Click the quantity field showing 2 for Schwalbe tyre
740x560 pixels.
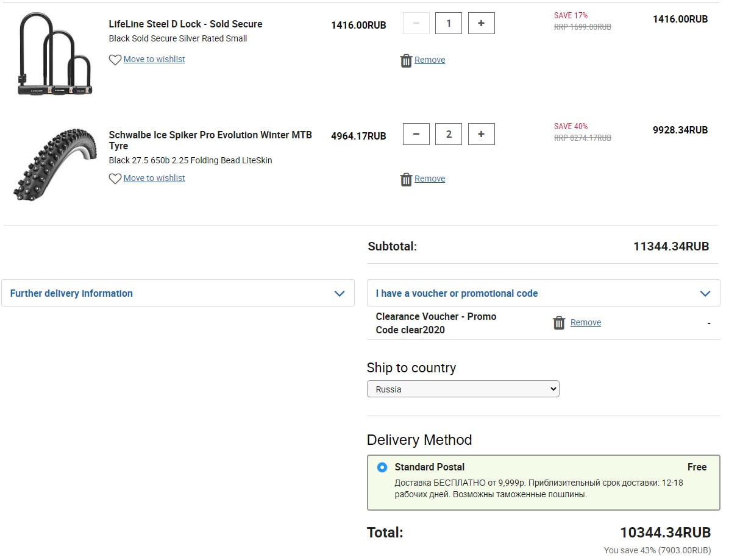[x=449, y=134]
